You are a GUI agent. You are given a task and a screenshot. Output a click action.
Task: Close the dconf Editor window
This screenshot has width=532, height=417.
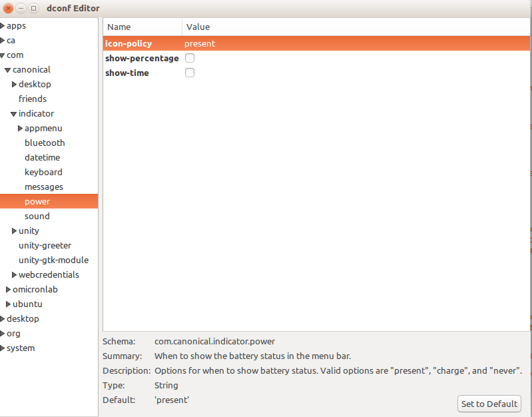pyautogui.click(x=9, y=8)
